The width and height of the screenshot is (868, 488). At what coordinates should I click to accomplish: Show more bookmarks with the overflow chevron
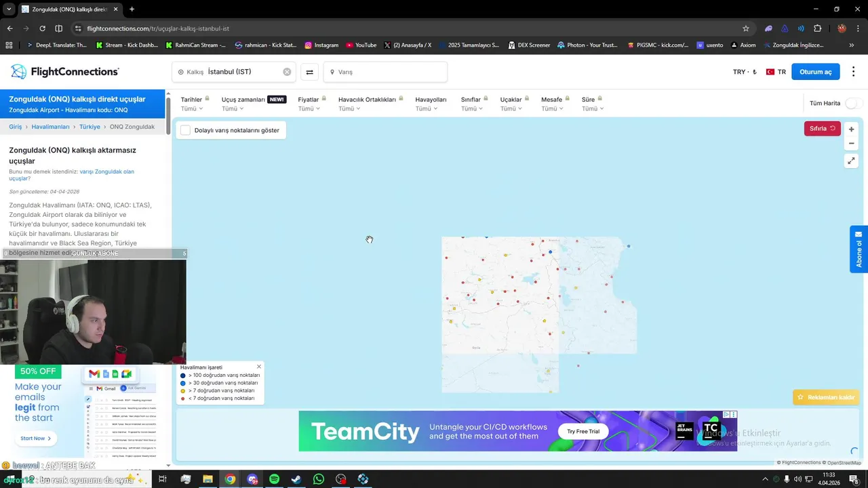tap(852, 45)
